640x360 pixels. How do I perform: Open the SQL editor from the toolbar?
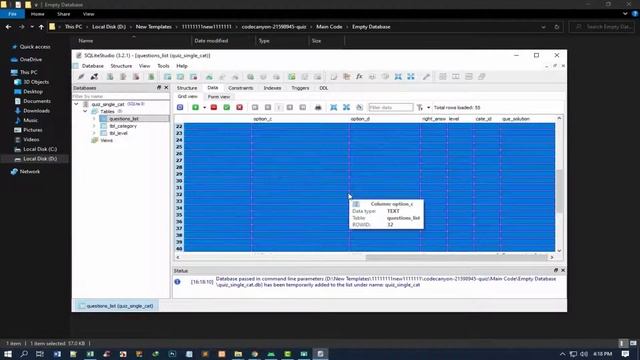tap(333, 77)
